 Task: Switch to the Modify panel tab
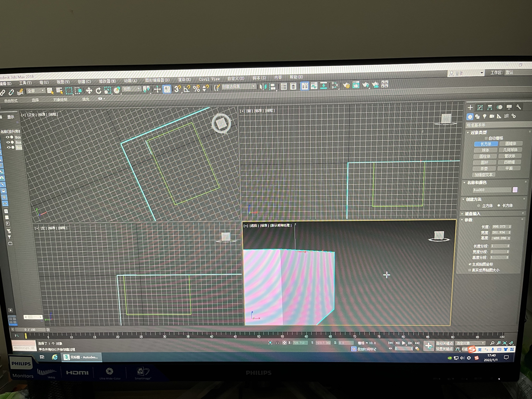pyautogui.click(x=480, y=107)
